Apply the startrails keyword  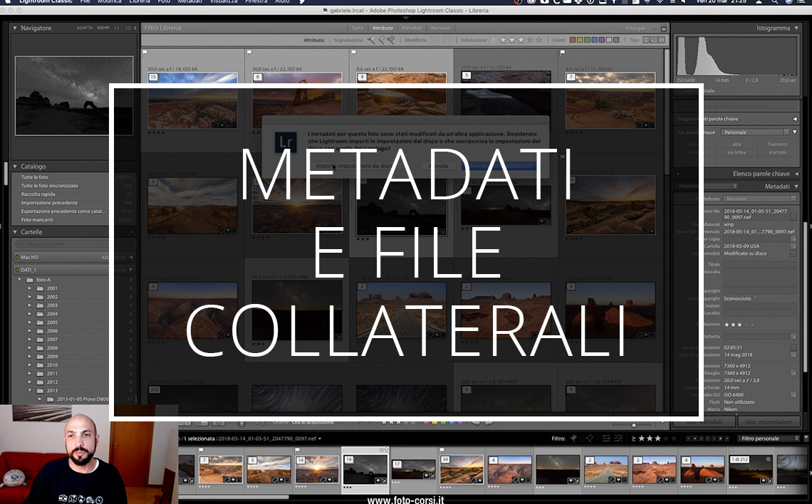[778, 152]
